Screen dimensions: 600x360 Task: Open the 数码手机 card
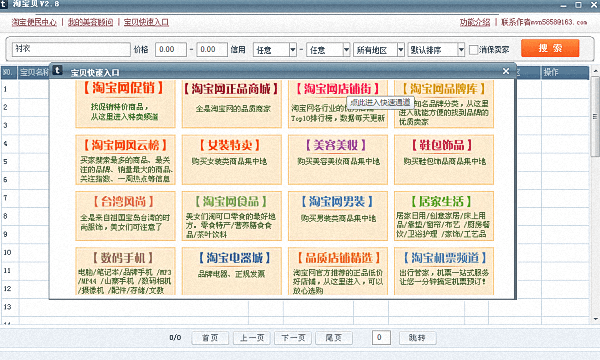tap(125, 271)
